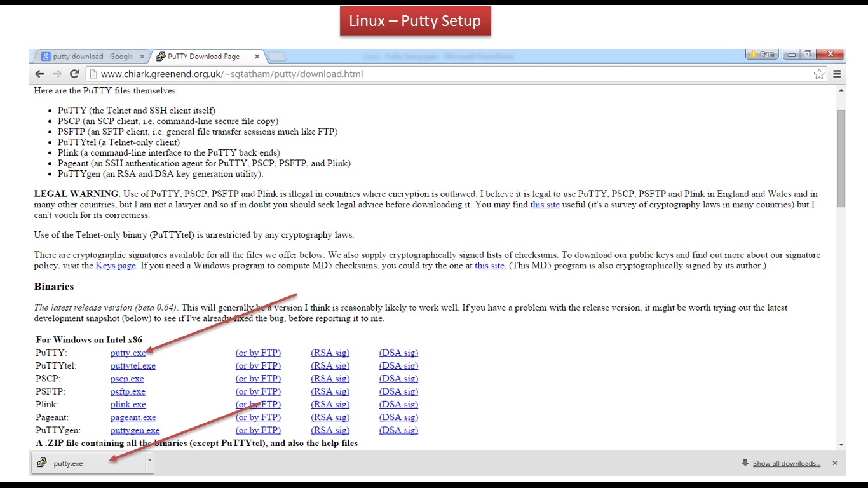
Task: Open the Chrome menu (three lines)
Action: 837,74
